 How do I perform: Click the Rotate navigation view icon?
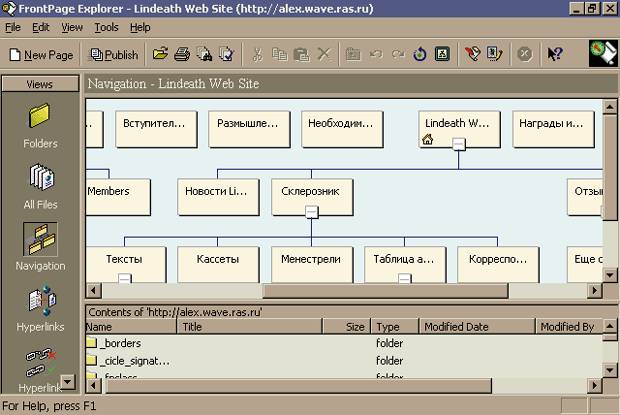point(420,54)
